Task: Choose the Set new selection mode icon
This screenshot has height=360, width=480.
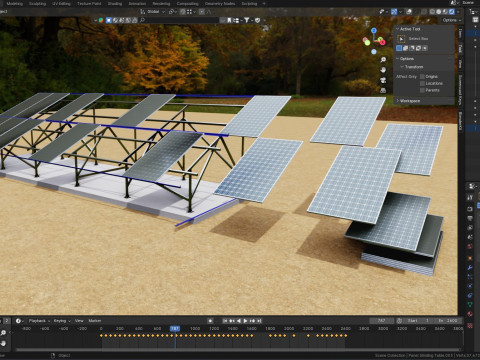Action: click(399, 48)
